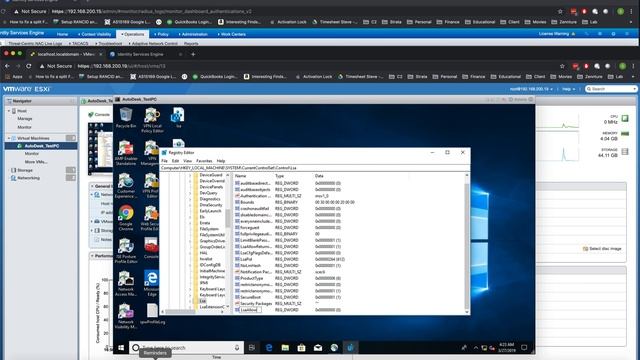Open More VMs... in the Navigator
Viewport: 640px width, 360px height.
36,162
